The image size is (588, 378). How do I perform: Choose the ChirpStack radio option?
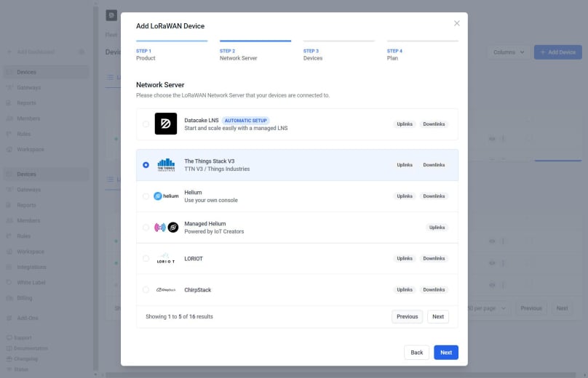[x=146, y=290]
